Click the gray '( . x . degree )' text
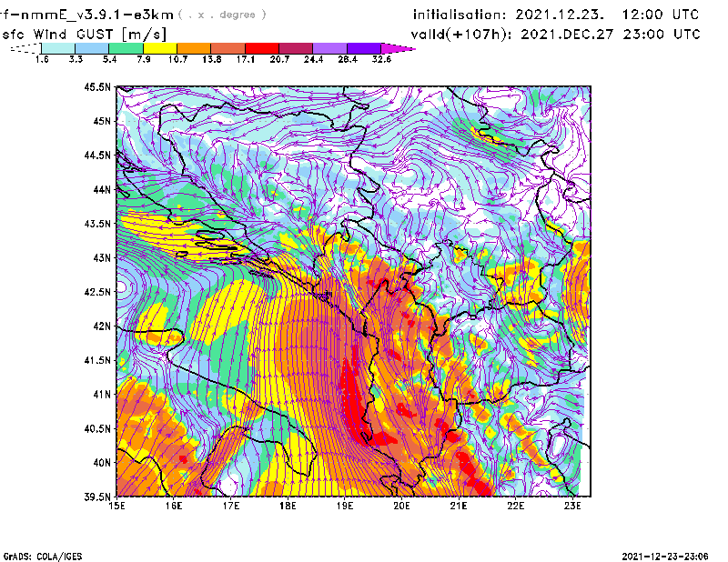Viewport: 728px width, 562px height. coord(222,15)
